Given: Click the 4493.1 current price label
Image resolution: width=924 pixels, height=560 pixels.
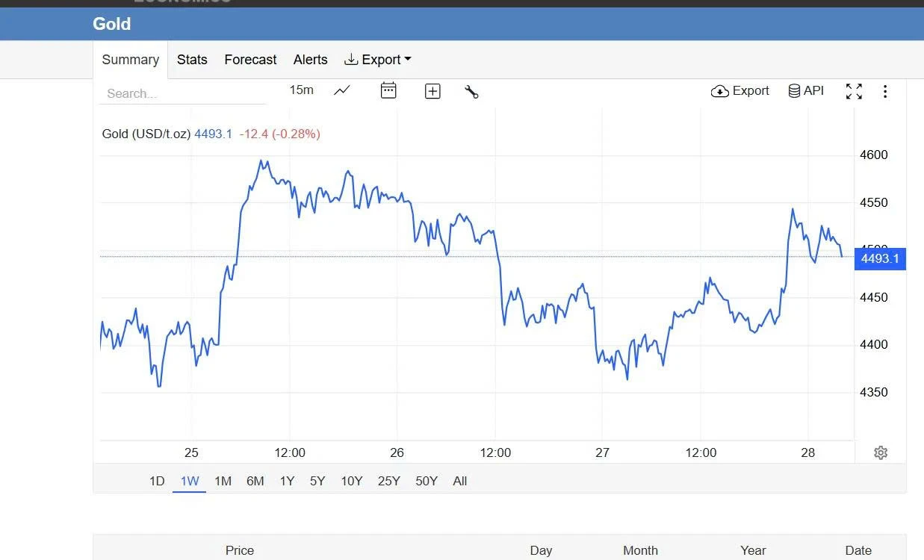Looking at the screenshot, I should point(880,258).
